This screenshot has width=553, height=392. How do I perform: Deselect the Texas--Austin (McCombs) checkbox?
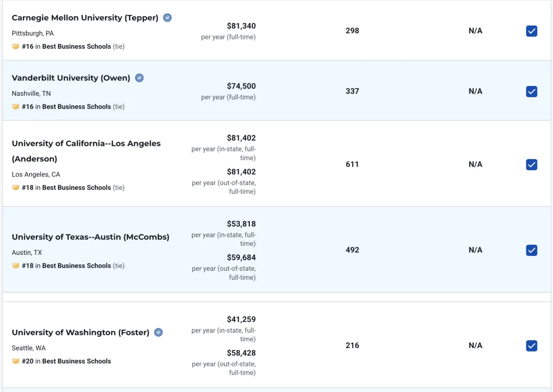(531, 250)
